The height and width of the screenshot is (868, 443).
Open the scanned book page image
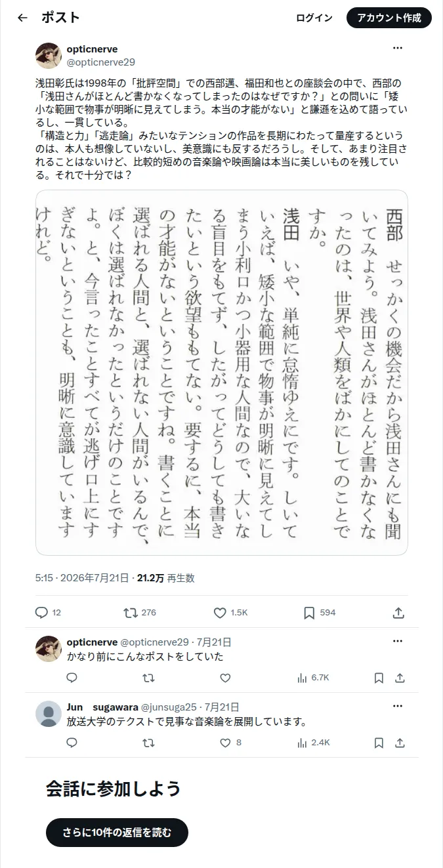coord(222,373)
